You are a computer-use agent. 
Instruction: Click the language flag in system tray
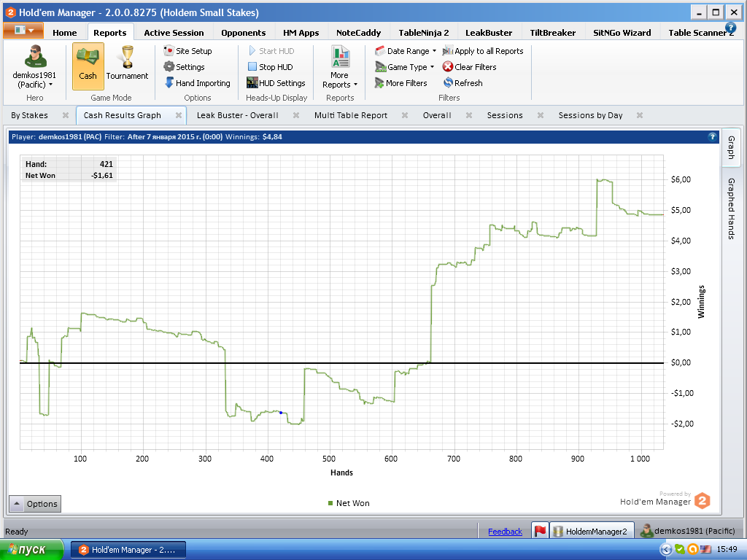(705, 550)
